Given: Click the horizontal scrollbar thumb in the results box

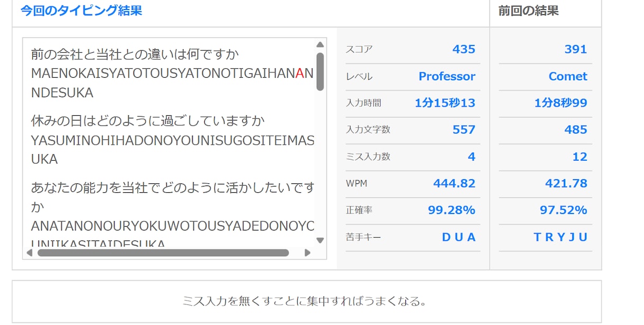Looking at the screenshot, I should coord(163,253).
